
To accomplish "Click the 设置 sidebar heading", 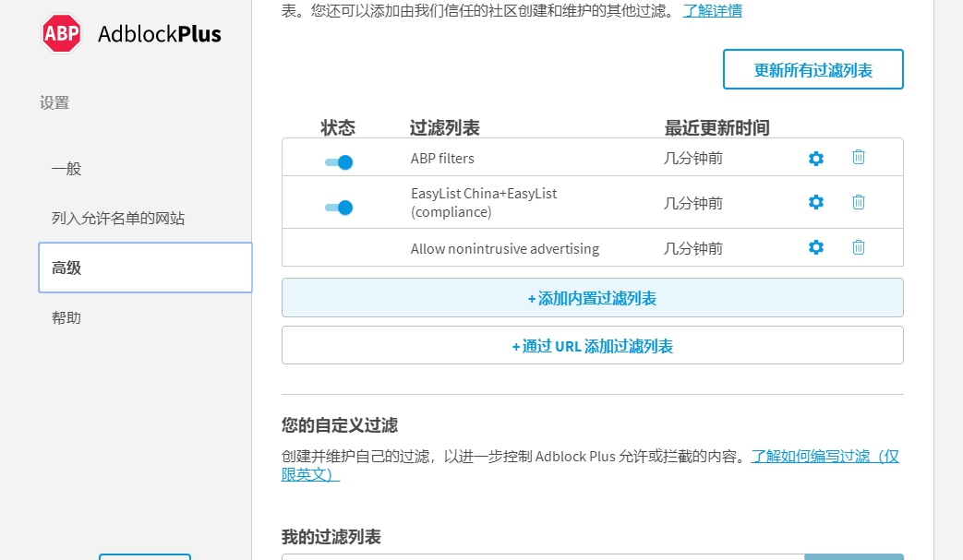I will pos(54,103).
